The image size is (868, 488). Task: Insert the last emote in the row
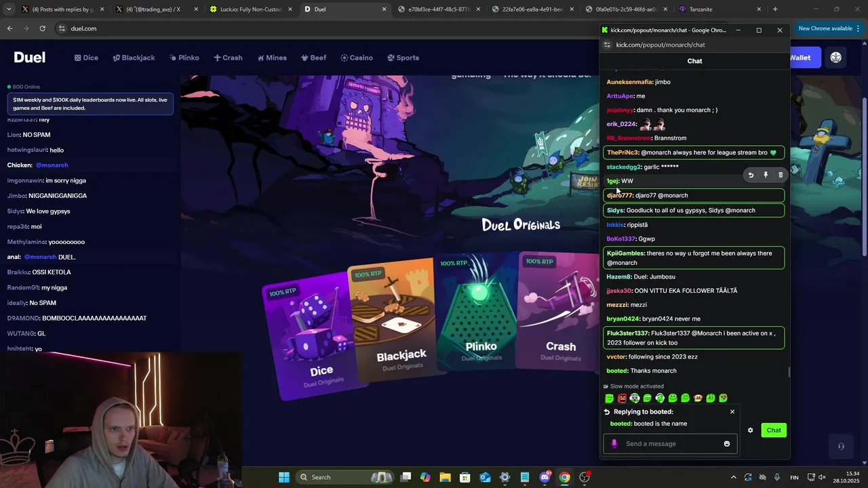click(723, 399)
